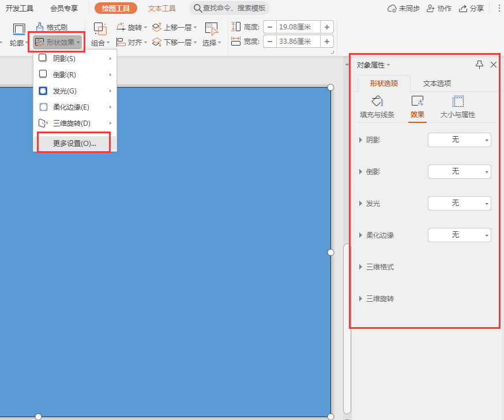Open 3D Rotation (三维旋转) submenu
504x420 pixels.
pos(74,123)
